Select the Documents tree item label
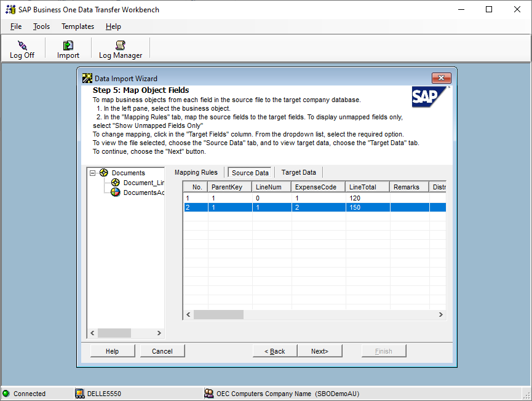This screenshot has width=532, height=401. 129,173
